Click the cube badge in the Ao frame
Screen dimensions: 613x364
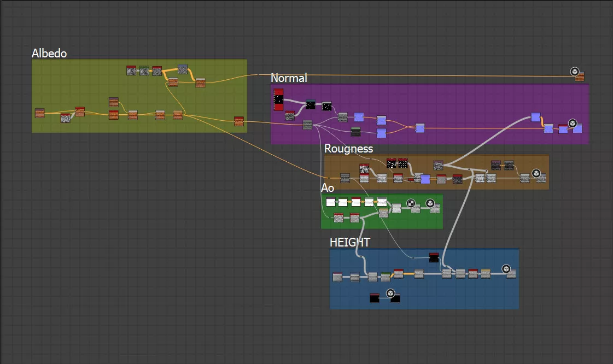430,203
